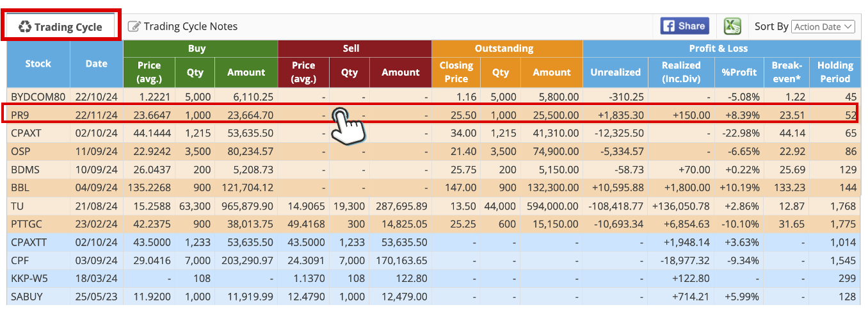The height and width of the screenshot is (314, 868).
Task: Click the Break-even* column header
Action: (787, 72)
